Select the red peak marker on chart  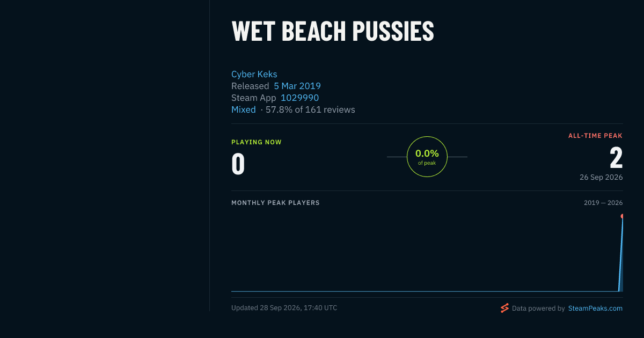click(623, 216)
